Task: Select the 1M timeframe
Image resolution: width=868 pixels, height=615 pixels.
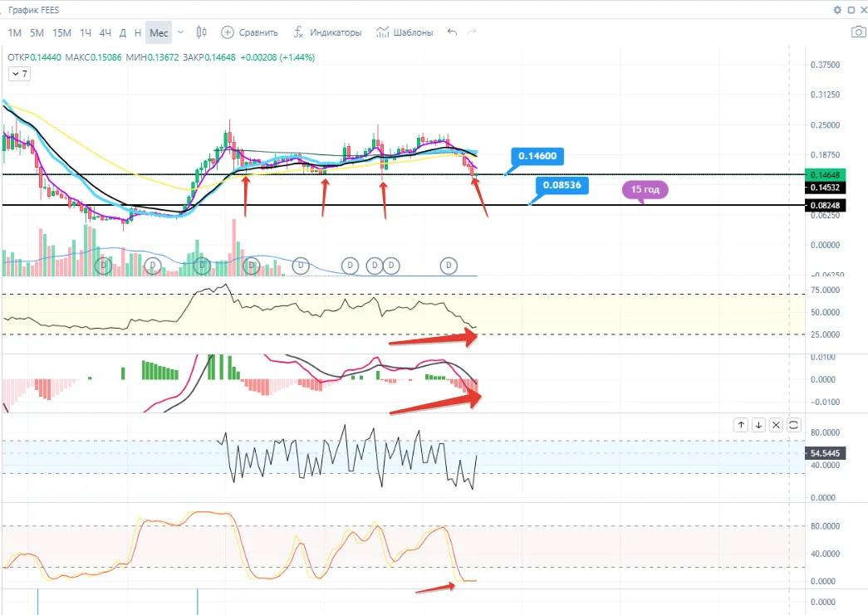Action: click(x=14, y=32)
